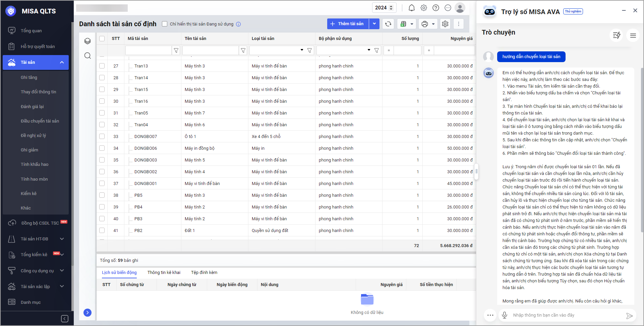
Task: Tick the checkbox for row Tran13
Action: pyautogui.click(x=102, y=66)
